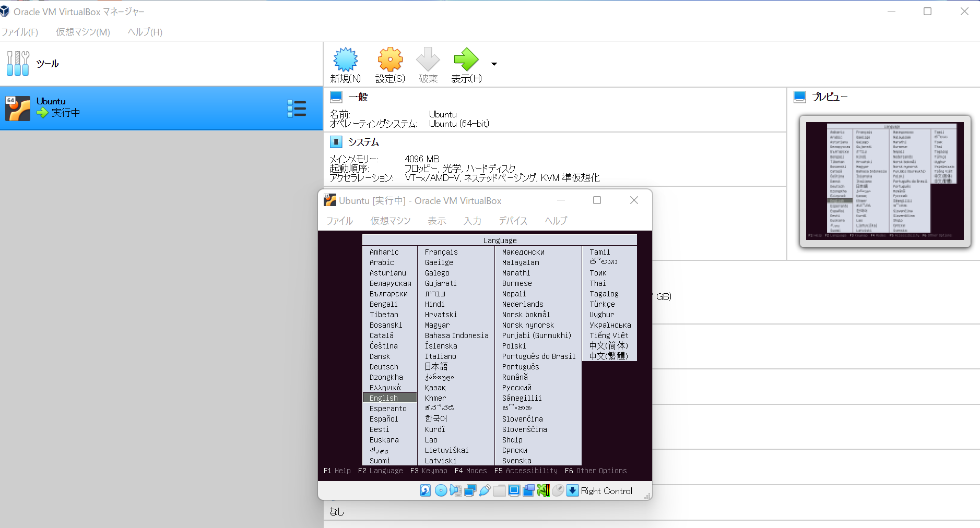Image resolution: width=980 pixels, height=528 pixels.
Task: Open the Ubuntu VM context list icon
Action: (x=297, y=108)
